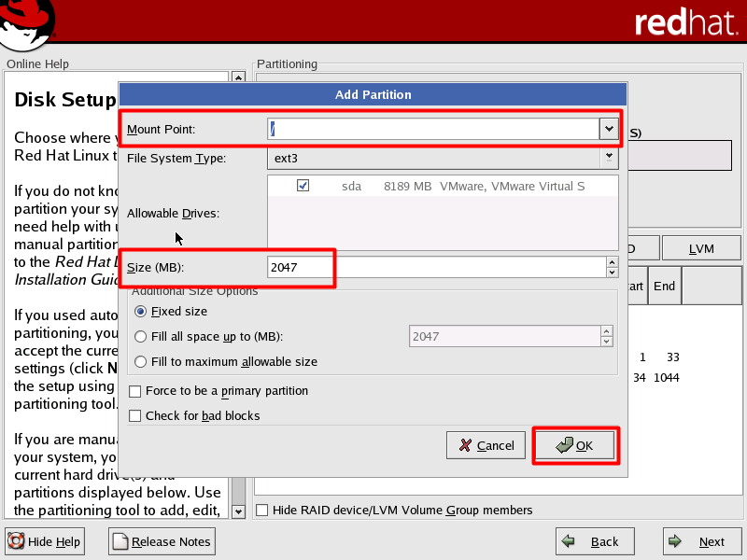Click the Disk Setup help heading
The height and width of the screenshot is (560, 747).
pos(65,100)
